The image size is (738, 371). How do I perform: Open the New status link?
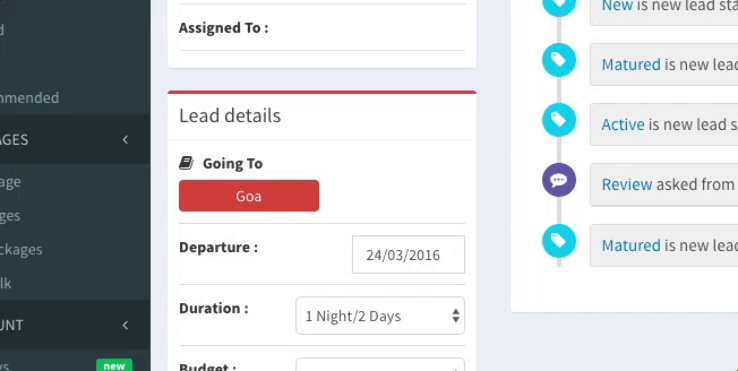617,6
